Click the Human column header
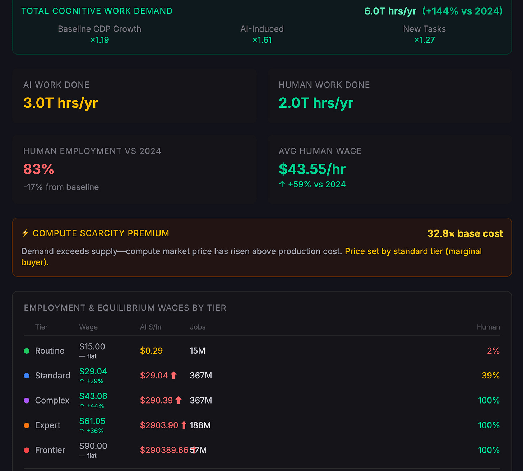The height and width of the screenshot is (471, 523). [488, 327]
